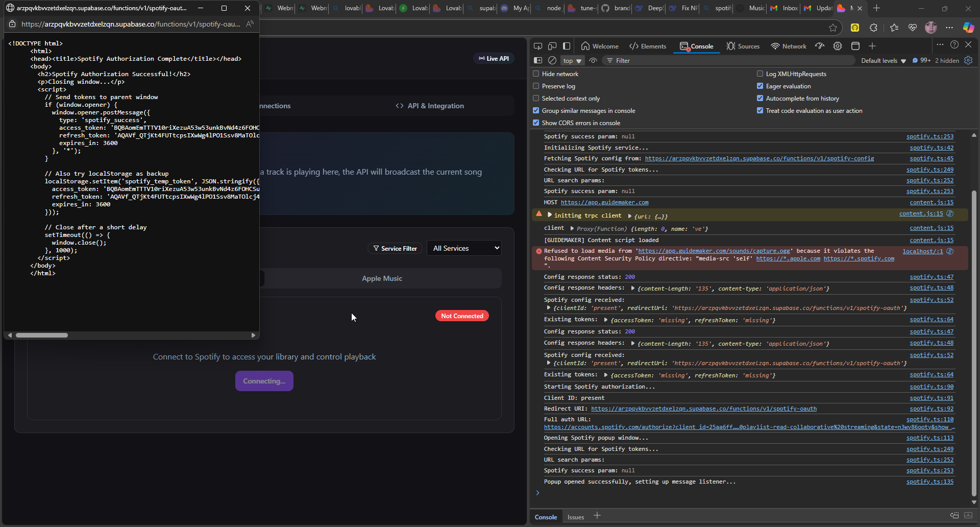Open the user profile avatar
980x527 pixels.
pyautogui.click(x=931, y=28)
